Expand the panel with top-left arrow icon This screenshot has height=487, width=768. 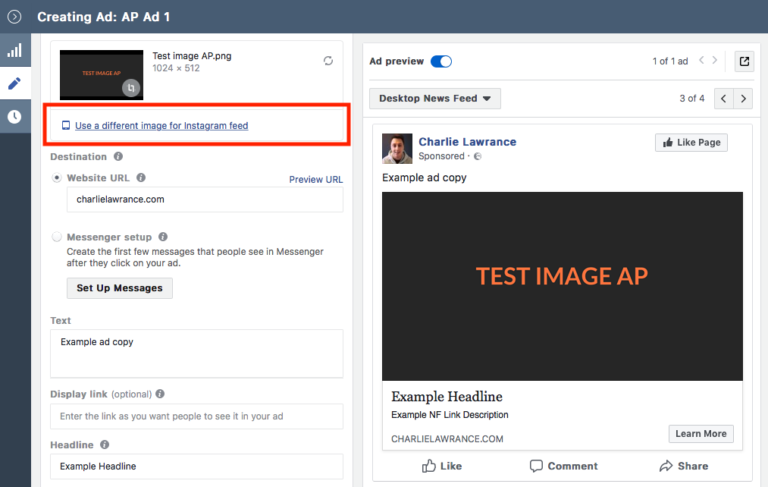pyautogui.click(x=14, y=17)
